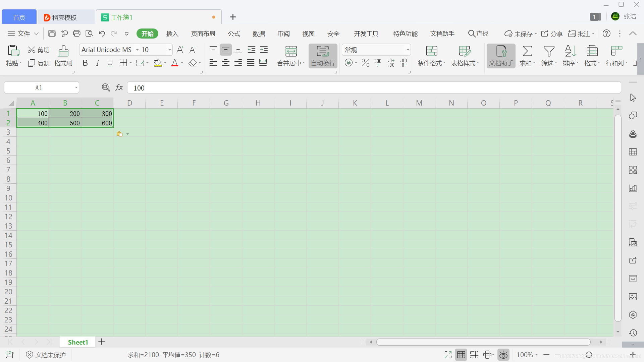Click the Name Box showing A1
The image size is (644, 362).
click(39, 88)
